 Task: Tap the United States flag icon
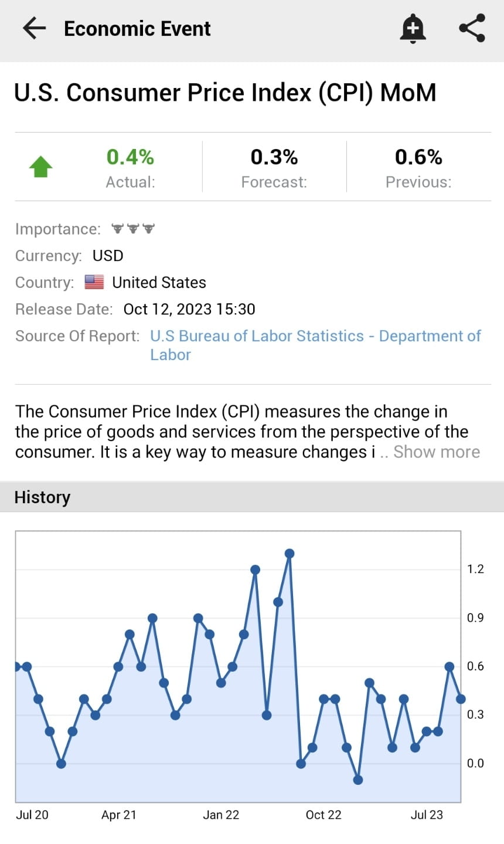point(94,282)
